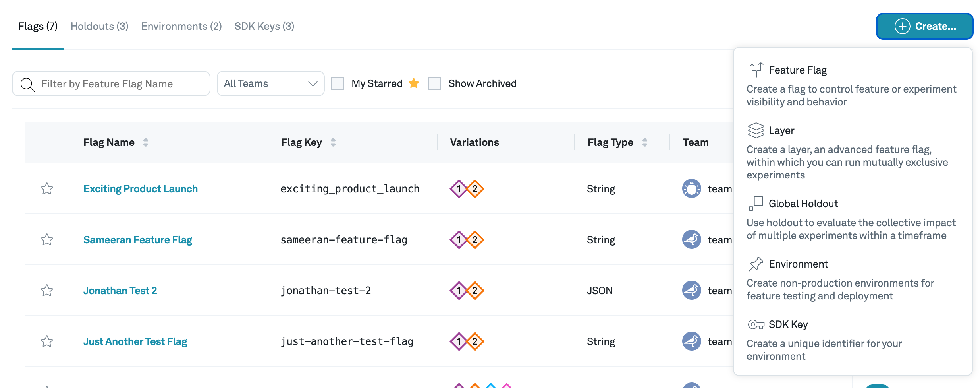This screenshot has height=388, width=980.
Task: Check the Show Archived checkbox
Action: tap(434, 83)
